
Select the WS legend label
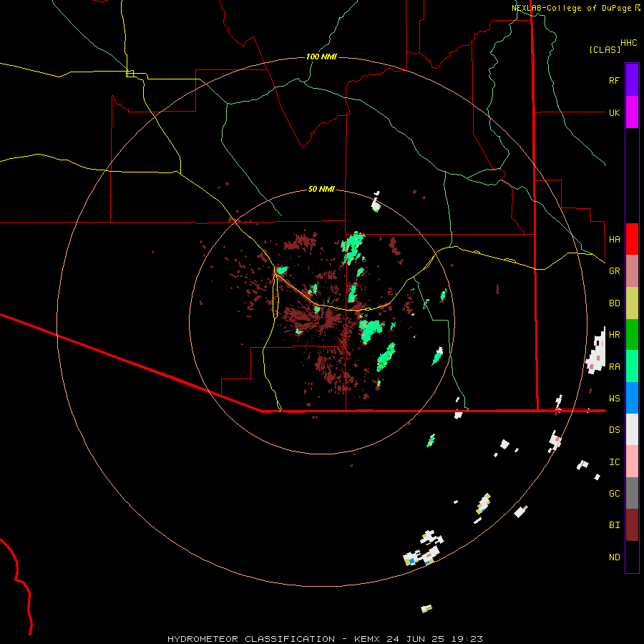coord(614,399)
